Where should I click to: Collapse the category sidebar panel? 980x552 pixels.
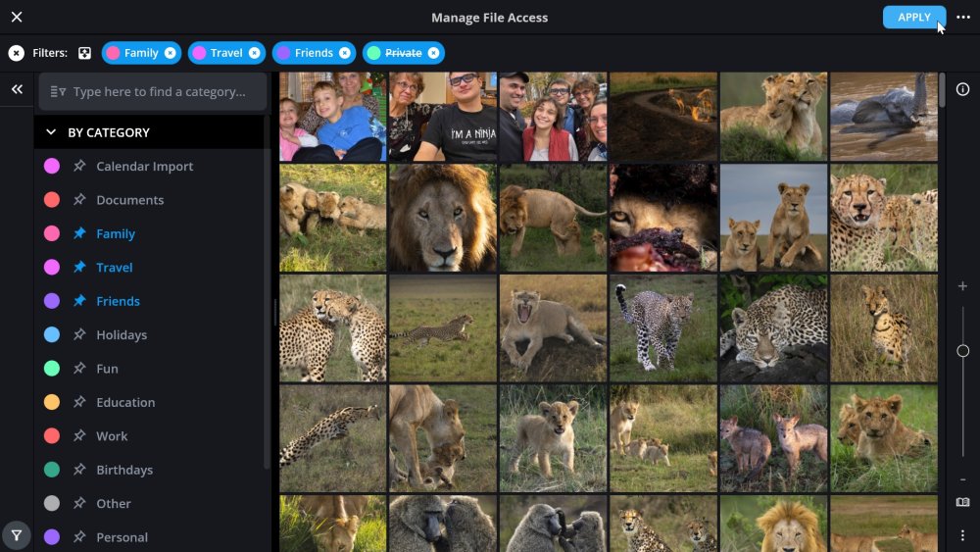tap(17, 89)
